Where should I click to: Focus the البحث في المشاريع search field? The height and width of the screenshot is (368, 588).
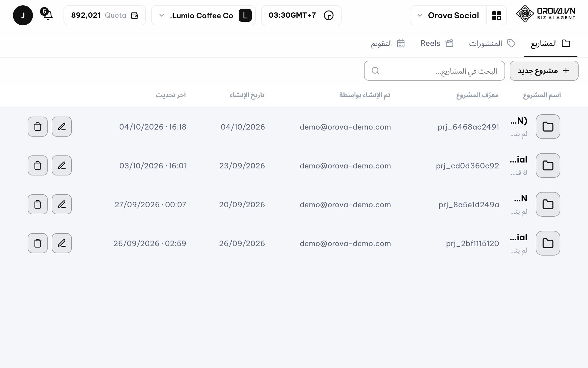tap(434, 71)
